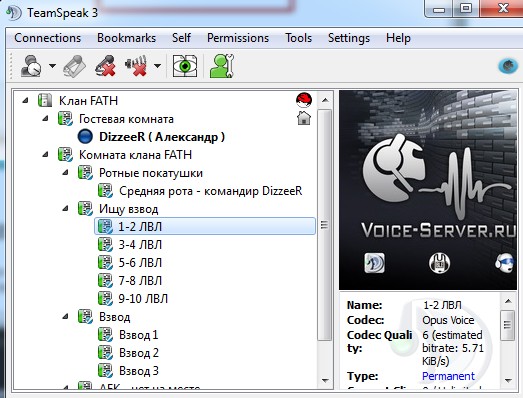Image resolution: width=523 pixels, height=398 pixels.
Task: Click the Connect to server toolbar icon
Action: click(x=31, y=66)
